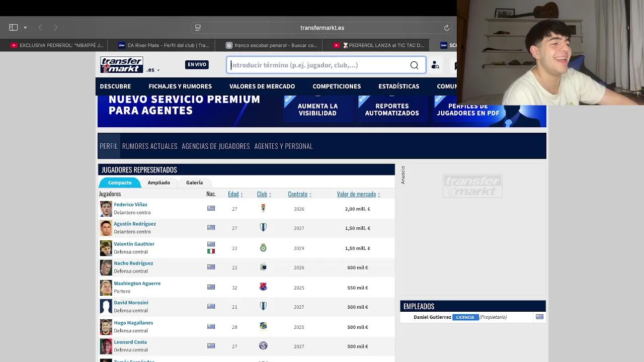Click Hugo Magallanes club crest icon

(x=263, y=326)
